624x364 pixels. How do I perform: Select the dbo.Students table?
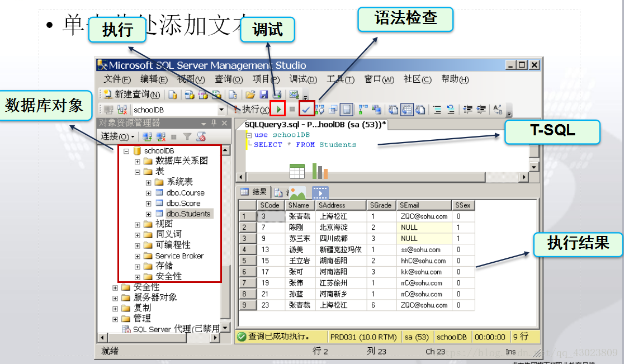coord(188,214)
